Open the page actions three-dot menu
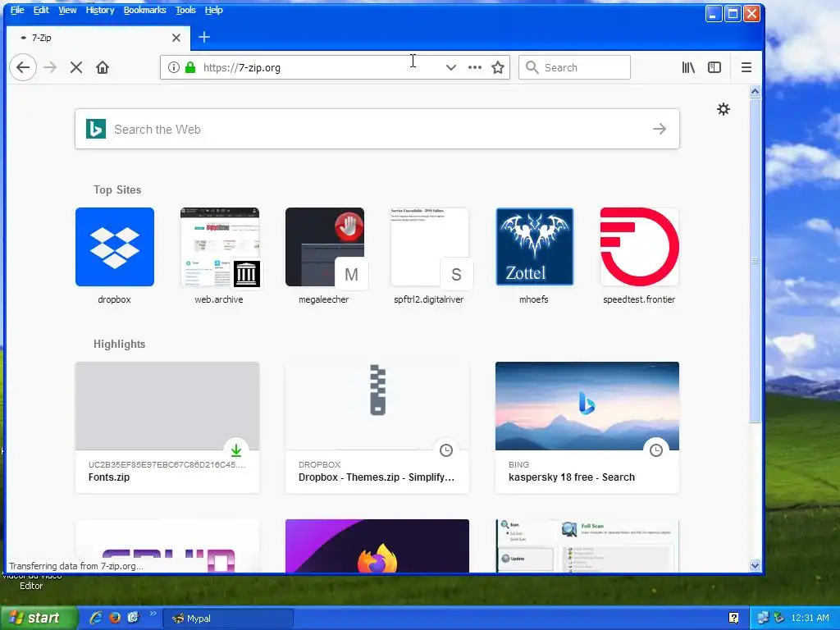Image resolution: width=840 pixels, height=630 pixels. pos(475,67)
